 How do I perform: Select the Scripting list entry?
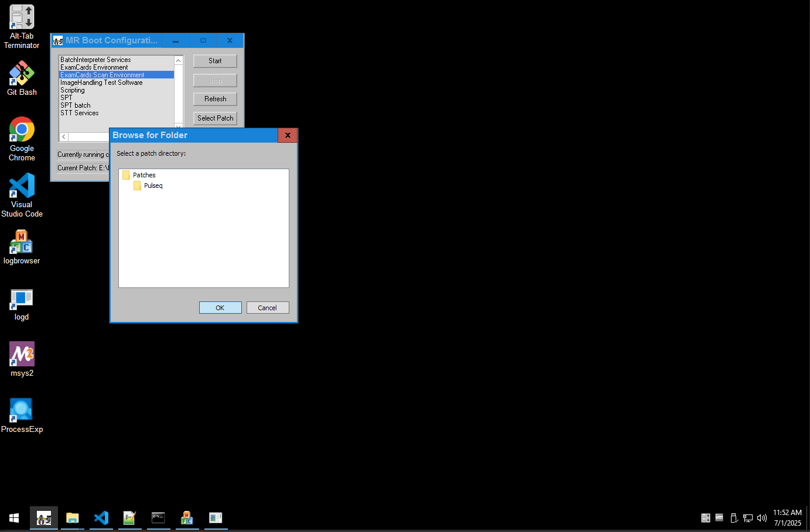117,90
